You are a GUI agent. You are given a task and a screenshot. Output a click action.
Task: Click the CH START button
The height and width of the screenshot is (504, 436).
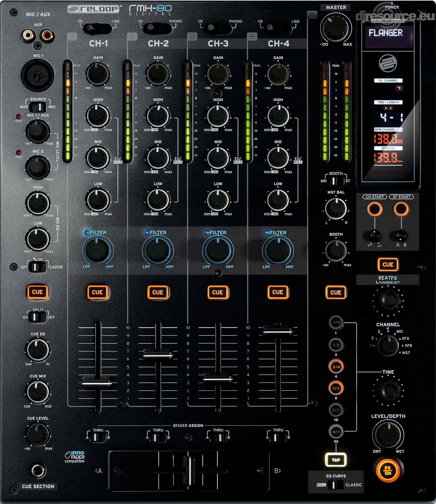click(x=375, y=209)
